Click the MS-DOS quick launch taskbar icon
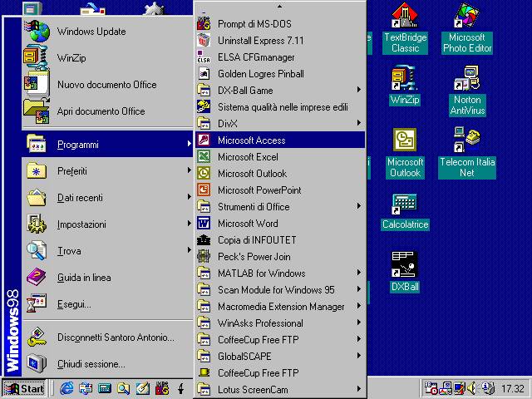 point(162,388)
